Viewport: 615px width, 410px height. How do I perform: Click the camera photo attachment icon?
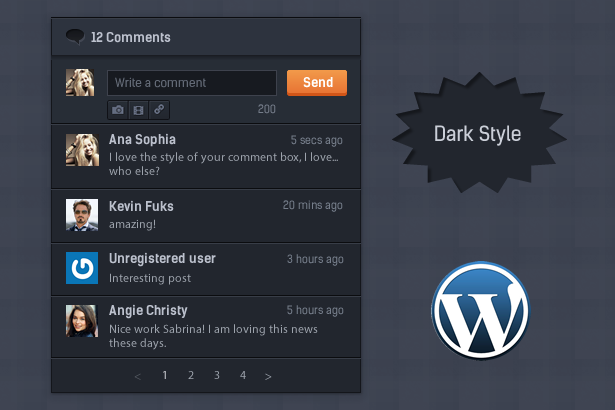pos(118,110)
